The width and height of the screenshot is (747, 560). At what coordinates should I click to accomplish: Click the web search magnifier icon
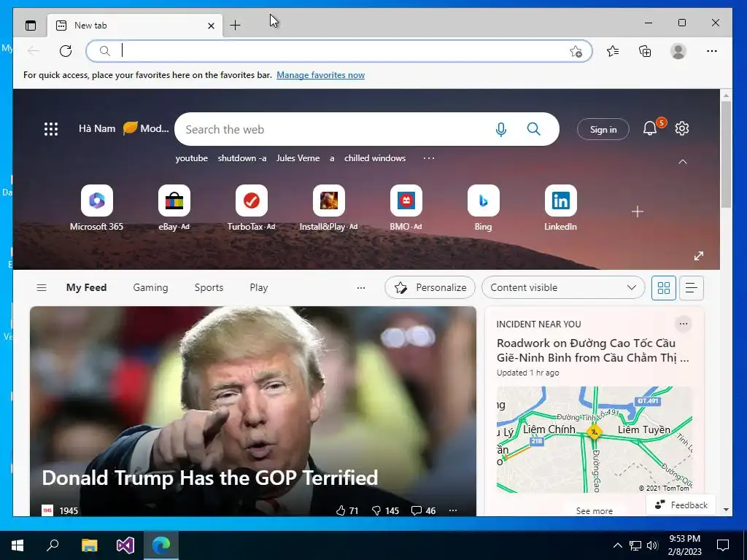tap(533, 129)
